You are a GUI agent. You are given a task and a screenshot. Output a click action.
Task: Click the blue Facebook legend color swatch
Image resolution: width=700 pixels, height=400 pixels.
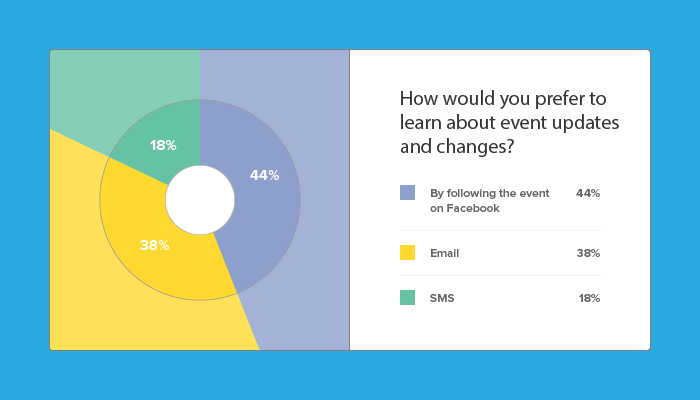pos(407,192)
